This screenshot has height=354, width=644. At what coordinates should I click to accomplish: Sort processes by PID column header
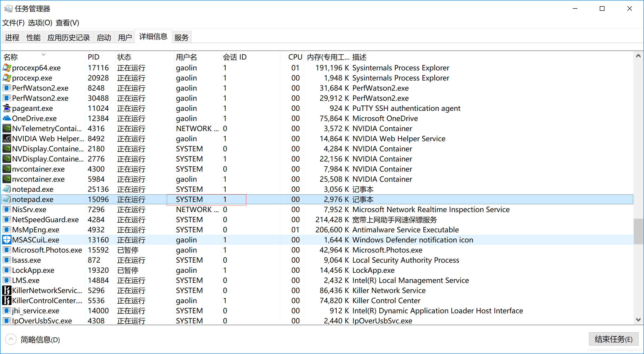[x=94, y=57]
